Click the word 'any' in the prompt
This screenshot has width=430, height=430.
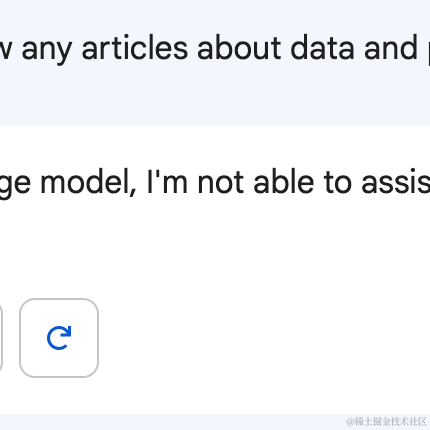(x=47, y=52)
